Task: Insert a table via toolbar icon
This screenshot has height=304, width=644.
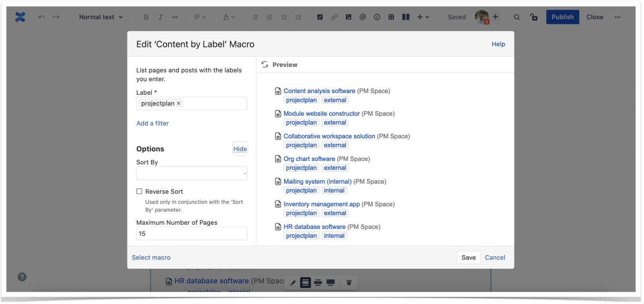Action: click(391, 17)
